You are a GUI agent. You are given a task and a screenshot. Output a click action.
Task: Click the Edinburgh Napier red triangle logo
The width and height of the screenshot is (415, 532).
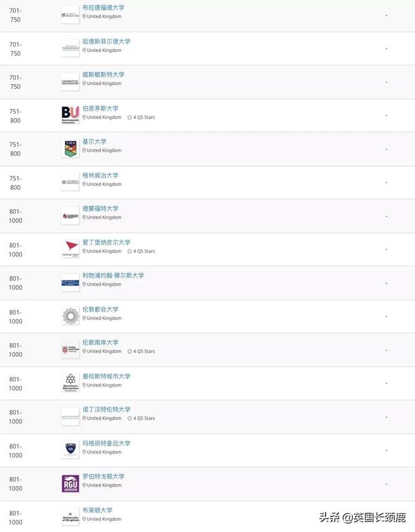70,248
